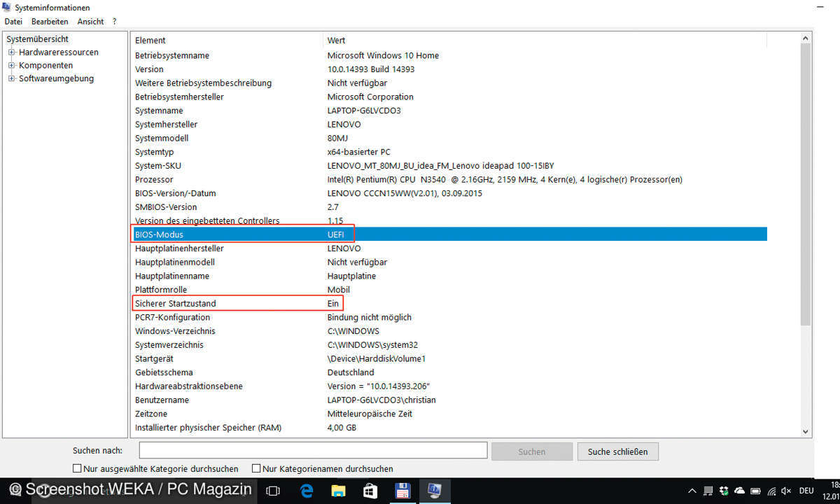Open the Ansicht menu

click(x=90, y=22)
